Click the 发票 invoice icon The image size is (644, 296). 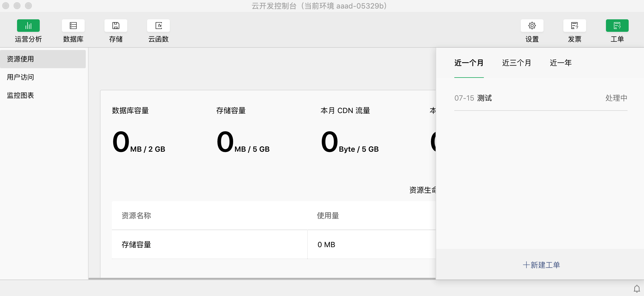[574, 26]
